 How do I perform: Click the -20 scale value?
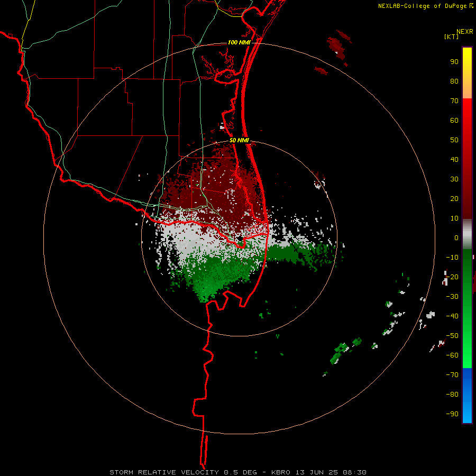(x=452, y=277)
